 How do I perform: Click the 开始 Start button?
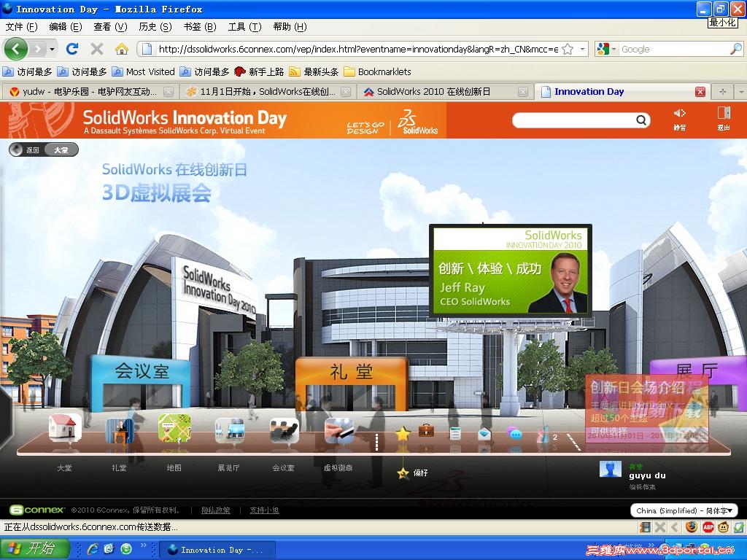tap(34, 548)
